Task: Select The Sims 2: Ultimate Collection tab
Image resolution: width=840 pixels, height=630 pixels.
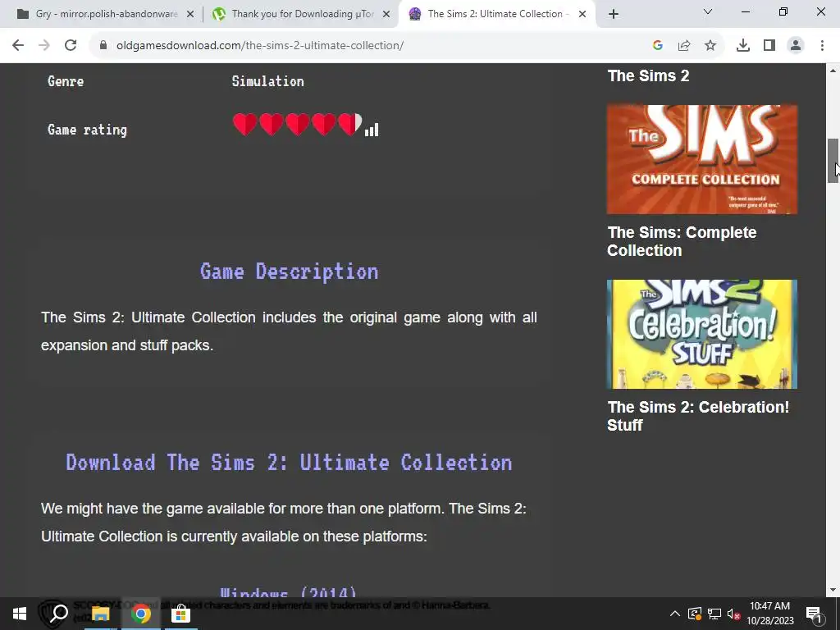Action: pyautogui.click(x=497, y=15)
